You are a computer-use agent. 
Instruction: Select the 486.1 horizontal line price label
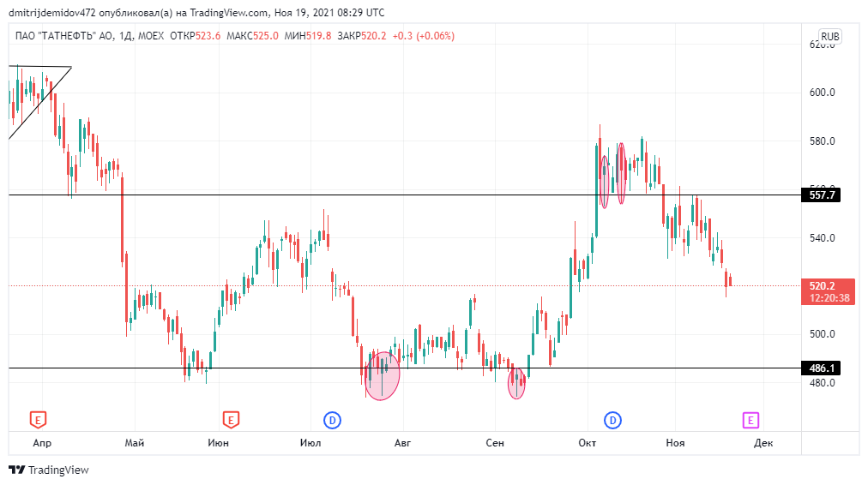(821, 368)
